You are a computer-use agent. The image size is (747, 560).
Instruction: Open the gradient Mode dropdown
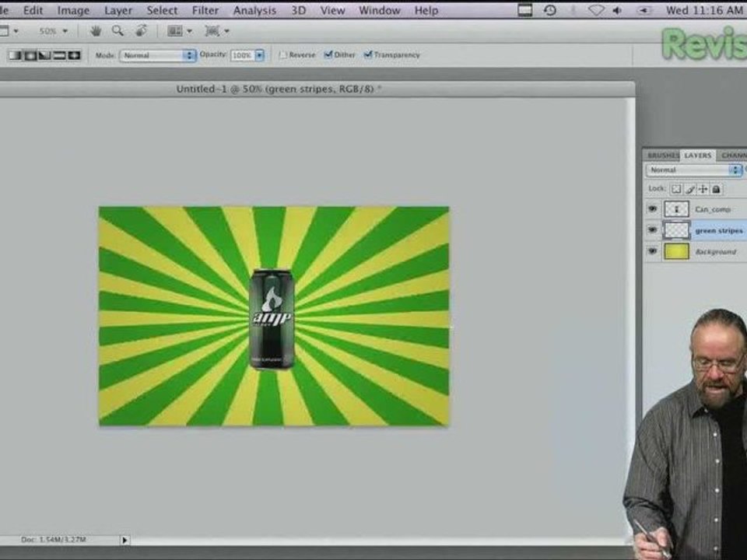click(x=158, y=55)
